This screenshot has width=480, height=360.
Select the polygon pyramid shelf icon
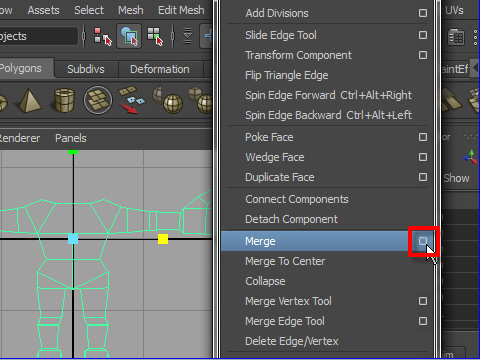pyautogui.click(x=30, y=100)
